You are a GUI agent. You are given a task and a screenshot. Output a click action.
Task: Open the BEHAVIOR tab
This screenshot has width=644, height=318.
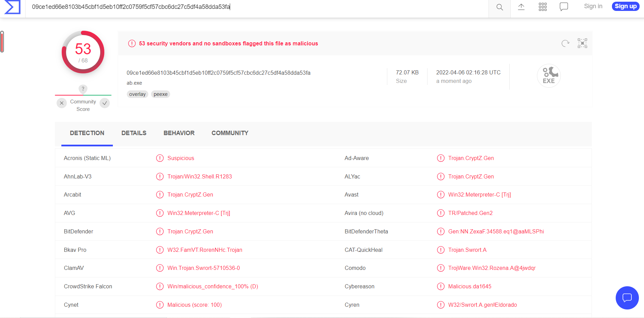coord(179,133)
